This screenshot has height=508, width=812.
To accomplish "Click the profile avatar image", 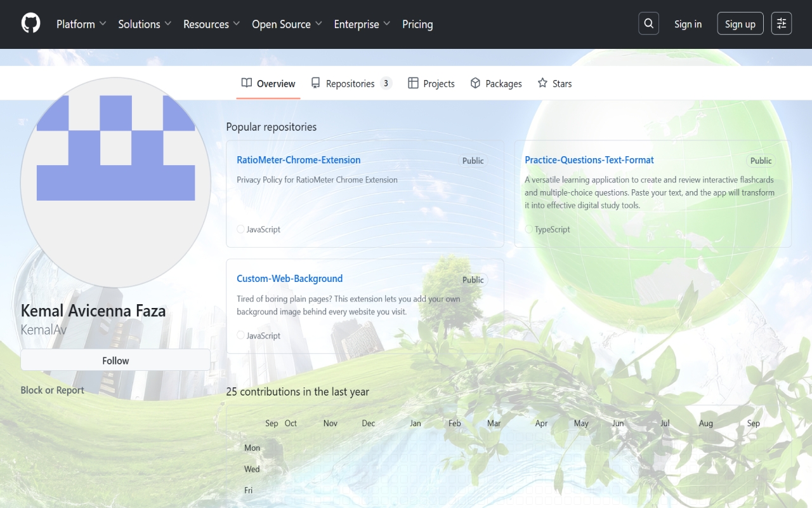I will point(116,182).
